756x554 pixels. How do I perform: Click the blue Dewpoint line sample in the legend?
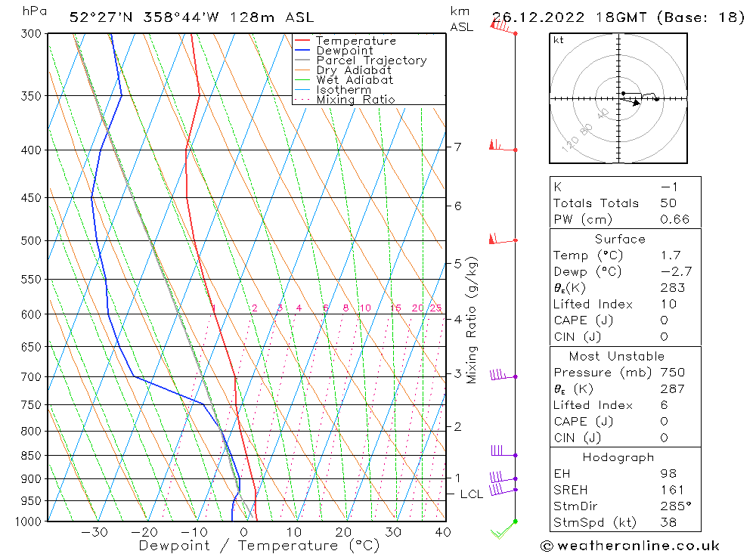302,51
